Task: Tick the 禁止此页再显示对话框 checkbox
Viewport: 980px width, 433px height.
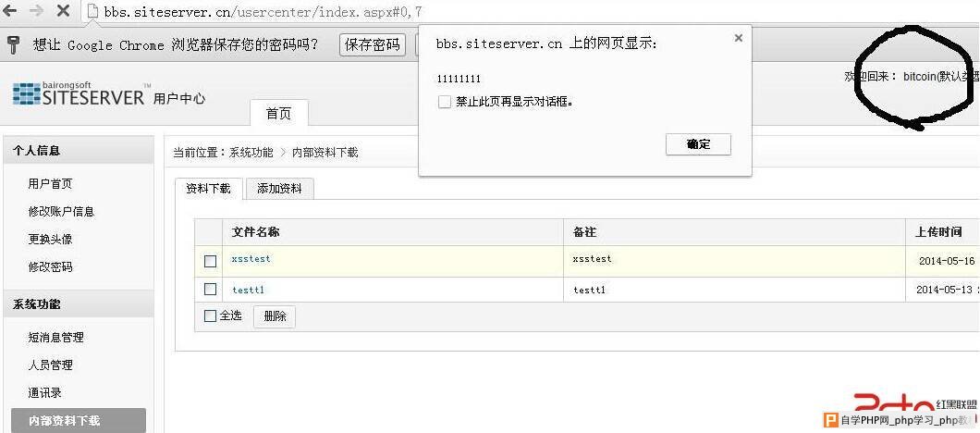Action: point(445,102)
